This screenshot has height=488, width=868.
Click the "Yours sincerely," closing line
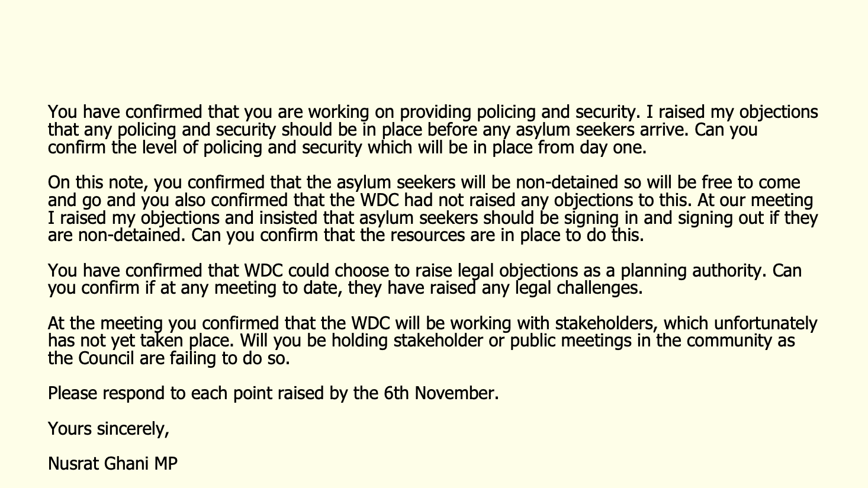108,428
